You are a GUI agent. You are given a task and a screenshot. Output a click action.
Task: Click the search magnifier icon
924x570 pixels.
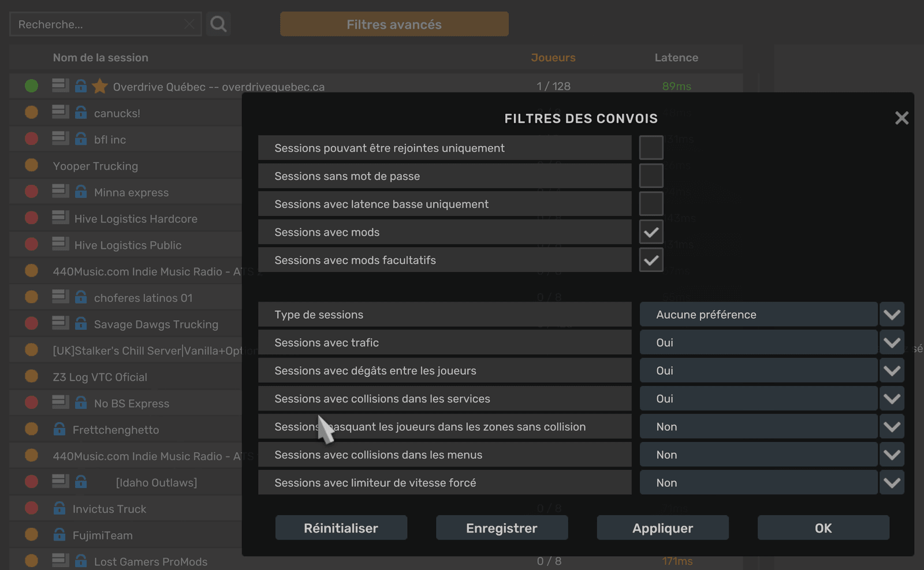click(x=218, y=24)
